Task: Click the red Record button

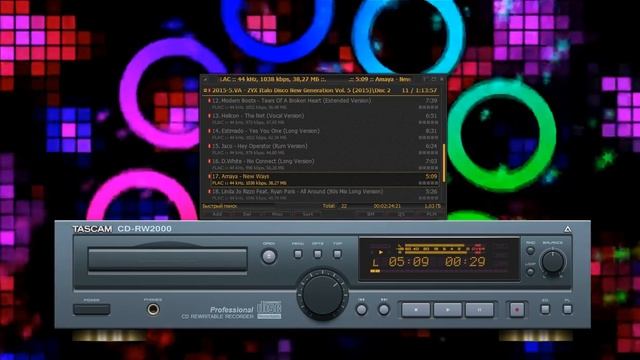Action: 517,310
